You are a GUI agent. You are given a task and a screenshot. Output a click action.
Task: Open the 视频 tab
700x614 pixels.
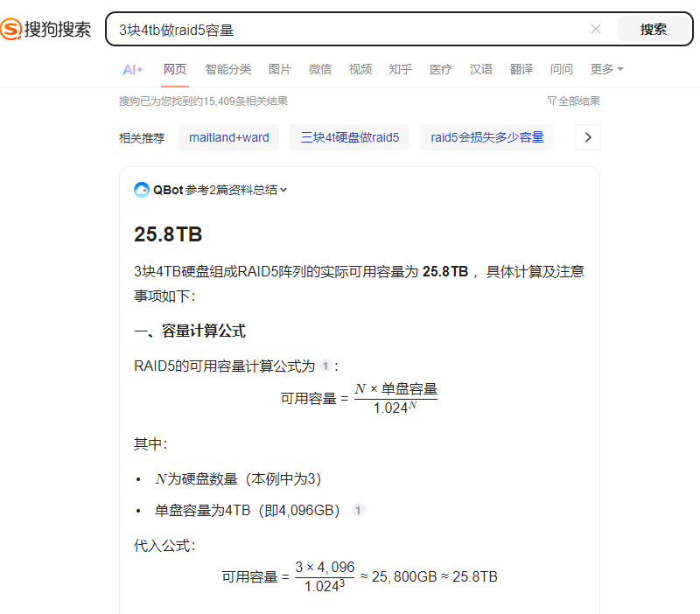click(x=360, y=69)
